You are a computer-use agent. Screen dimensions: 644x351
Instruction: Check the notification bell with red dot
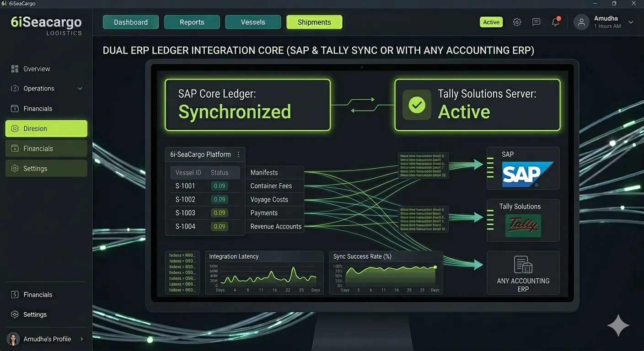tap(556, 21)
